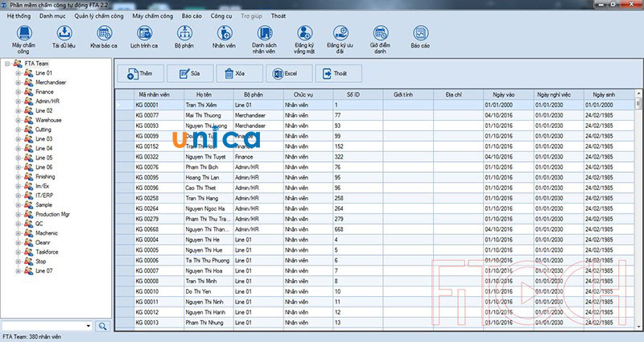Select the Bộ phận department icon

pyautogui.click(x=184, y=33)
